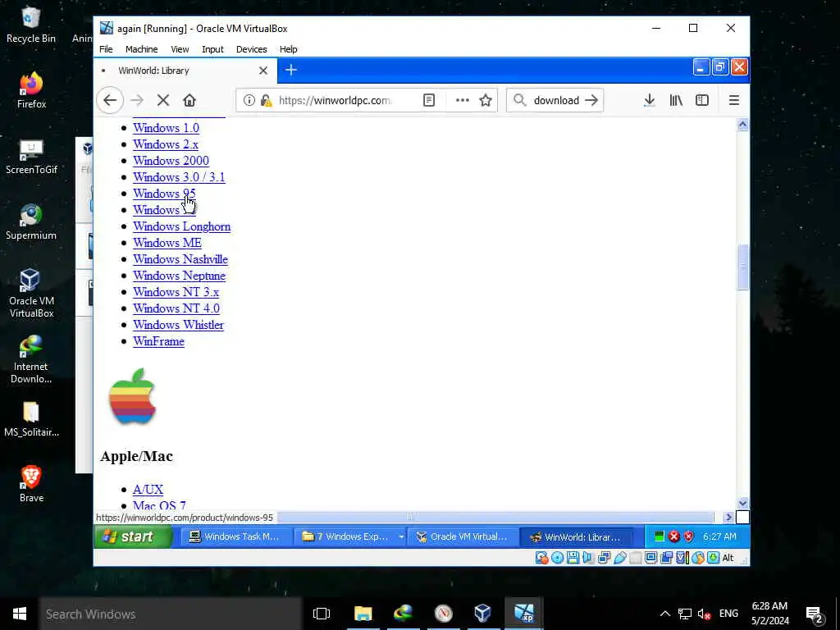Click VirtualBox optical disc status icon

tap(557, 558)
